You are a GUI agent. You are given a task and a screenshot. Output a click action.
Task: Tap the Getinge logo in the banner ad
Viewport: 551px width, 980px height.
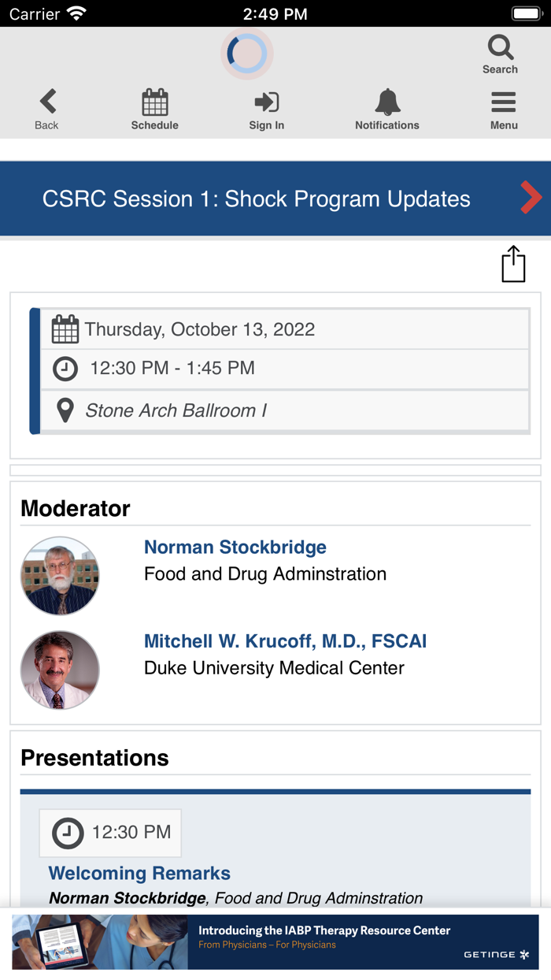tap(497, 953)
